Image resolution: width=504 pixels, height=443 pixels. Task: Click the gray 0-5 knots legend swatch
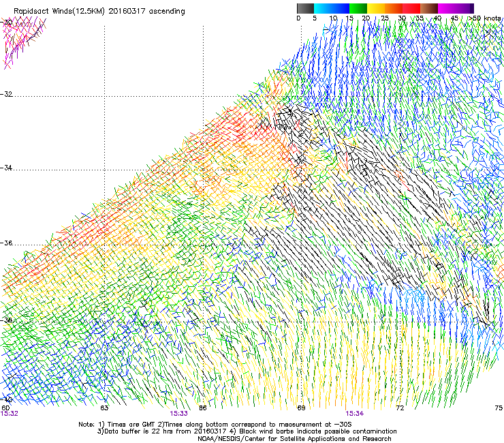(305, 8)
